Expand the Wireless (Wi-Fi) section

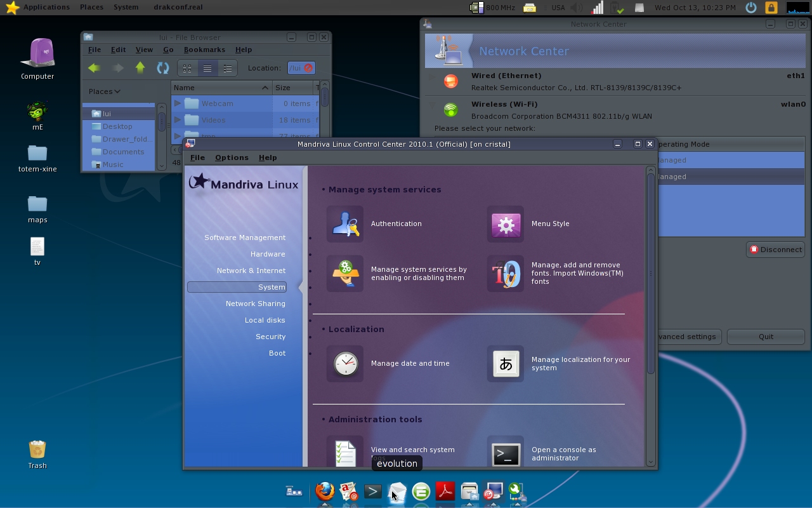[432, 105]
